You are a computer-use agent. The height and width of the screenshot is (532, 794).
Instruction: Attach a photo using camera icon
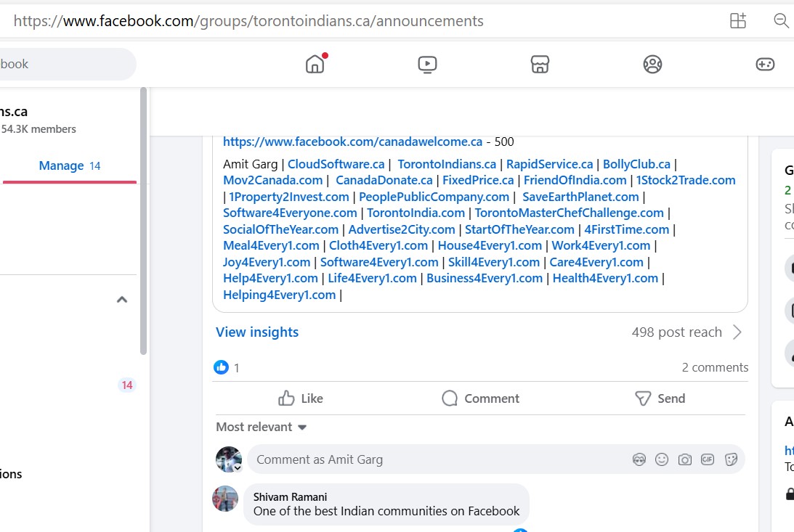[684, 459]
